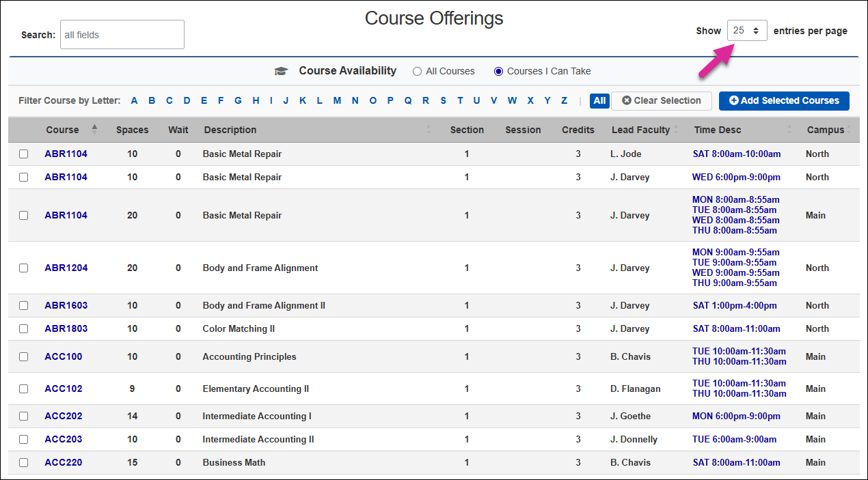Tick the ACC220 Business Math checkbox
Viewport: 868px width, 480px height.
pyautogui.click(x=23, y=462)
